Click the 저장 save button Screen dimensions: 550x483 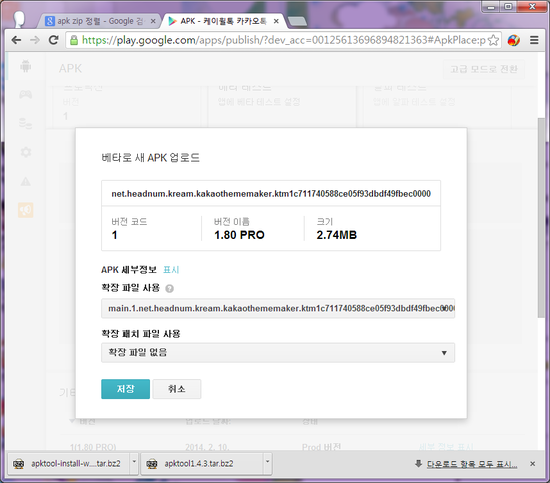point(126,389)
